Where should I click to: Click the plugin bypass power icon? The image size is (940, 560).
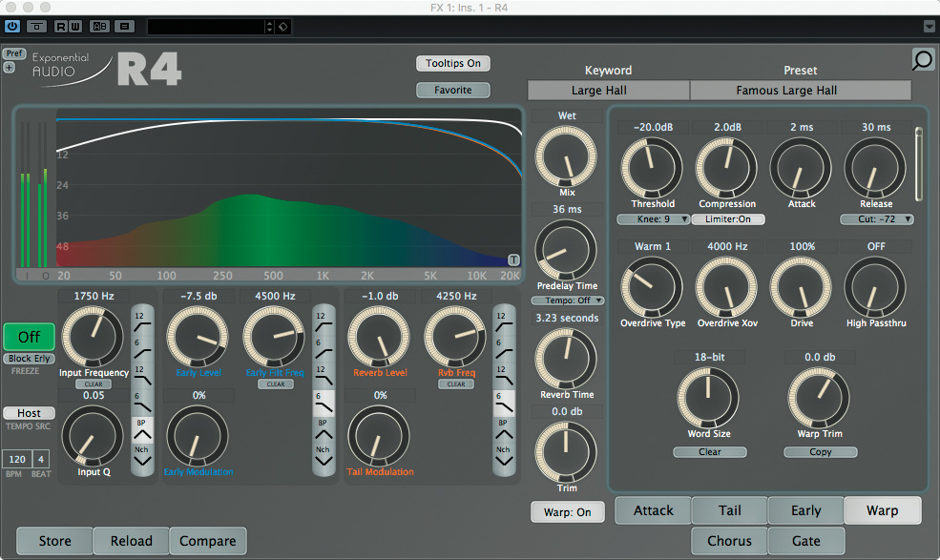pos(12,27)
